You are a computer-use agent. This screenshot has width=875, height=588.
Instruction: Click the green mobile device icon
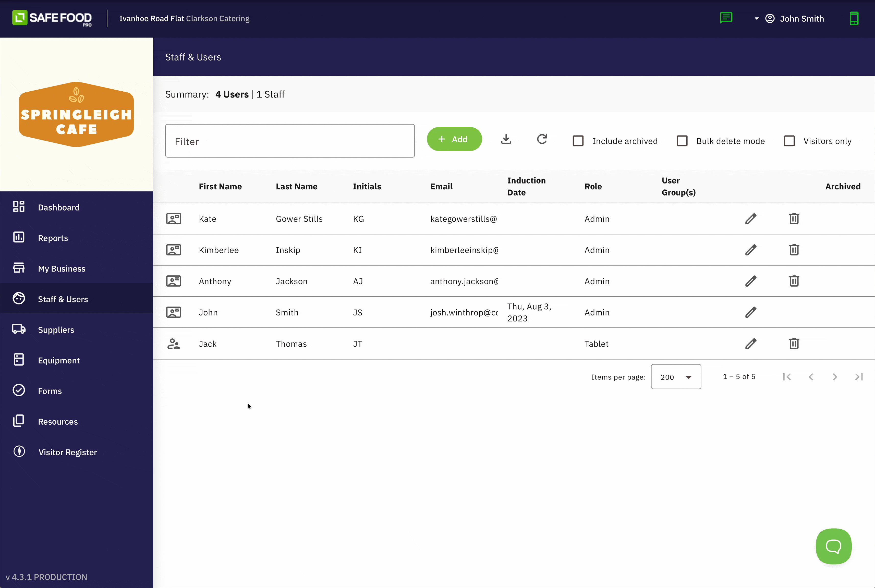click(x=854, y=18)
